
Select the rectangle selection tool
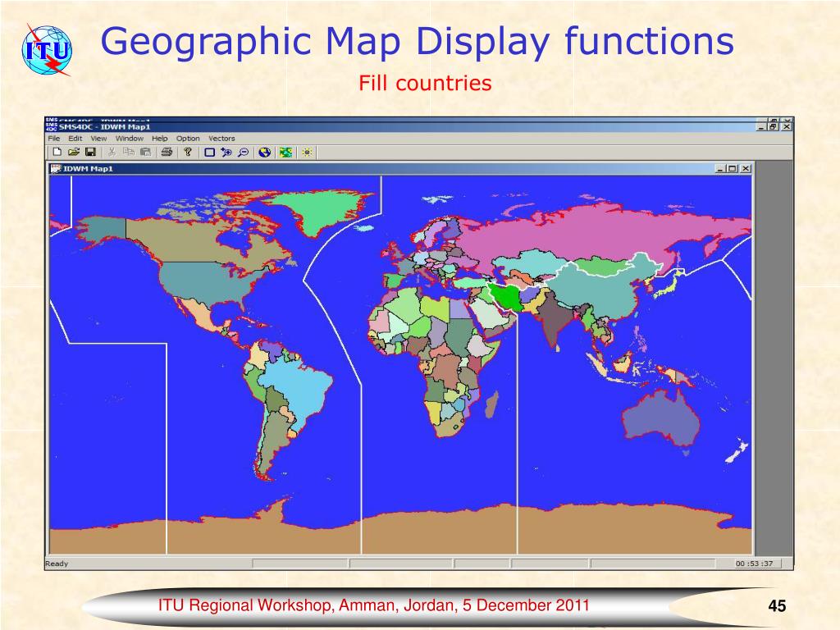[x=209, y=152]
